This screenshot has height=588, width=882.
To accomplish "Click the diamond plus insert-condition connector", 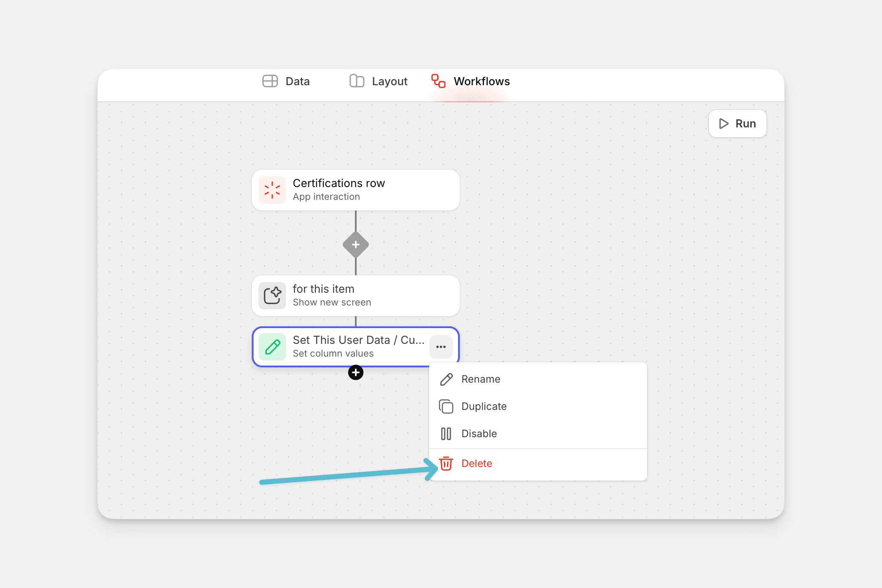I will pyautogui.click(x=356, y=245).
